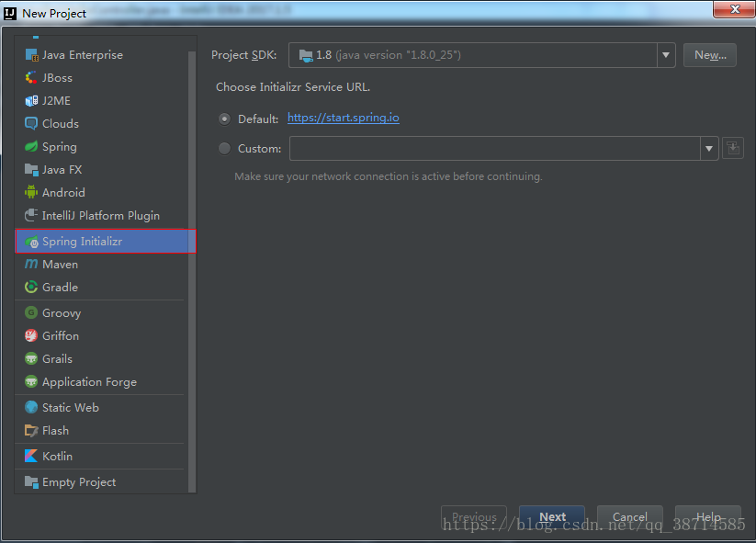Select the JBoss label in list
This screenshot has height=543, width=756.
click(57, 78)
